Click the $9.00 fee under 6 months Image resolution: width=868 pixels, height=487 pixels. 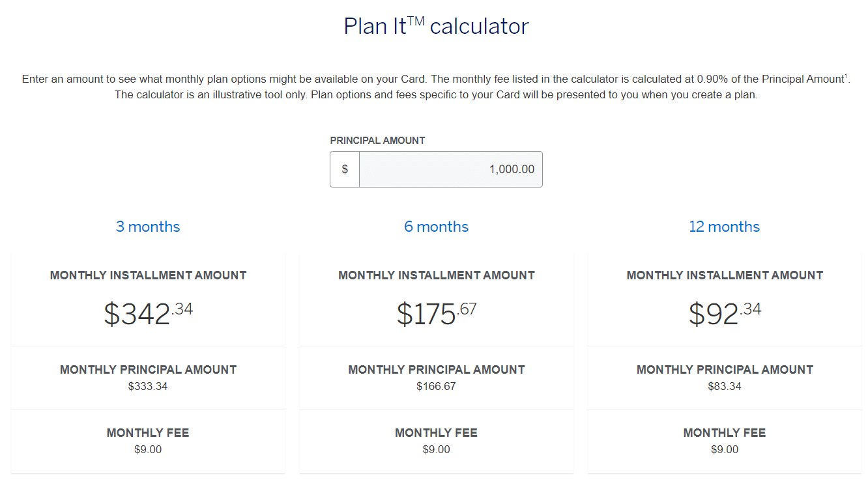coord(436,449)
